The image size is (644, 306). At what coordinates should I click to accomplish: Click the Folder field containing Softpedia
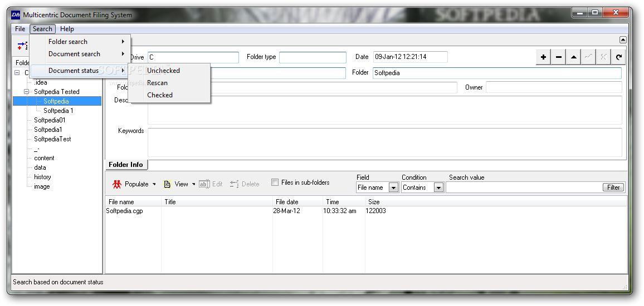pyautogui.click(x=497, y=73)
